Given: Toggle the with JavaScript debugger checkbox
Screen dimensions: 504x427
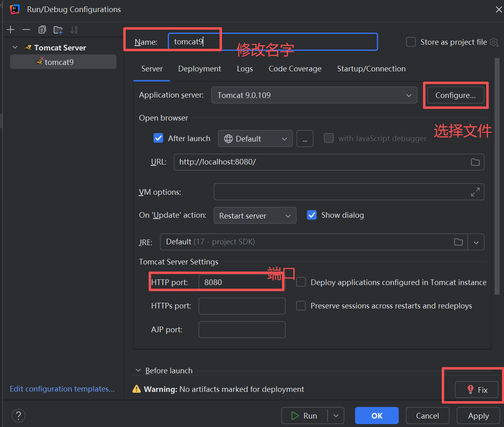Looking at the screenshot, I should (329, 138).
